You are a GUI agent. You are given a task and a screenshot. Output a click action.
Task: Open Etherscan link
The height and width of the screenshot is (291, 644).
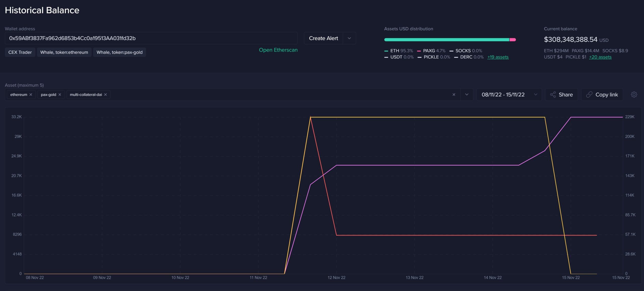pyautogui.click(x=278, y=50)
